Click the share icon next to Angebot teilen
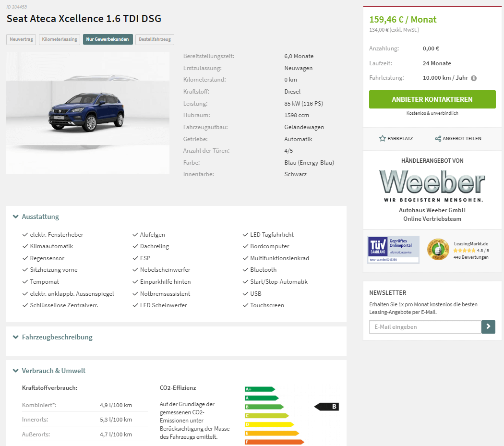This screenshot has height=446, width=504. [438, 139]
